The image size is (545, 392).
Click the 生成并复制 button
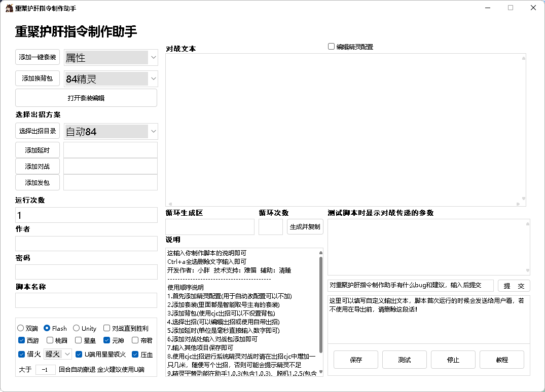coord(305,227)
